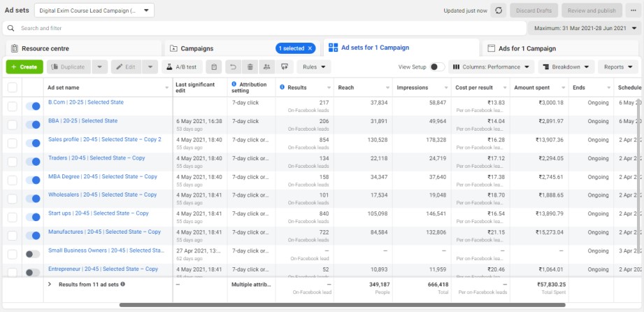Sort by the Amount spent column header
Image resolution: width=644 pixels, height=312 pixels.
pyautogui.click(x=531, y=87)
